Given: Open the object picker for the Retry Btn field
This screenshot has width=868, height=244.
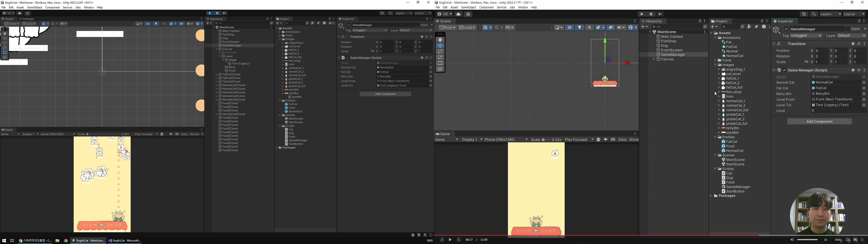Looking at the screenshot, I should 431,77.
